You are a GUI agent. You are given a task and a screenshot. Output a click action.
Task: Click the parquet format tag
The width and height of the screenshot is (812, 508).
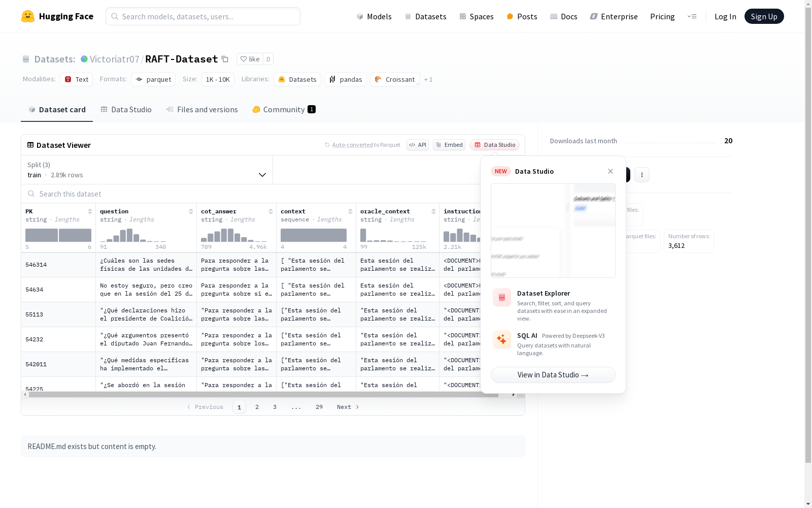[x=153, y=79]
